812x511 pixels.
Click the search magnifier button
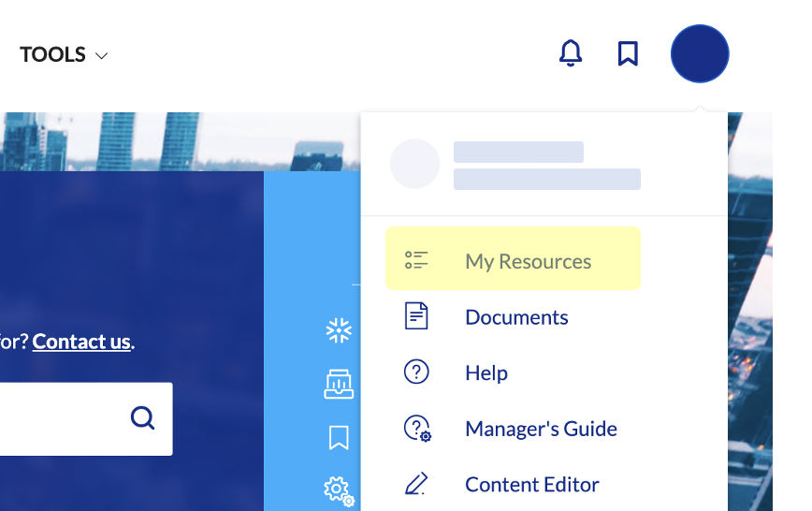[142, 418]
